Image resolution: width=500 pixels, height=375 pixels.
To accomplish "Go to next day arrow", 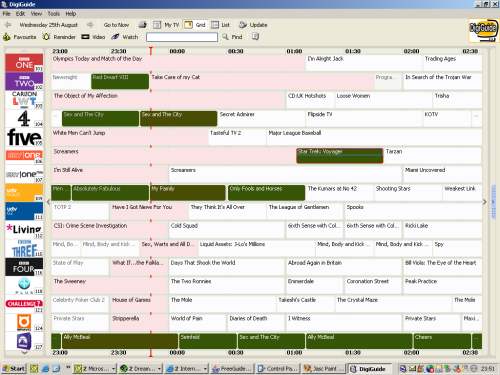I will [x=90, y=25].
